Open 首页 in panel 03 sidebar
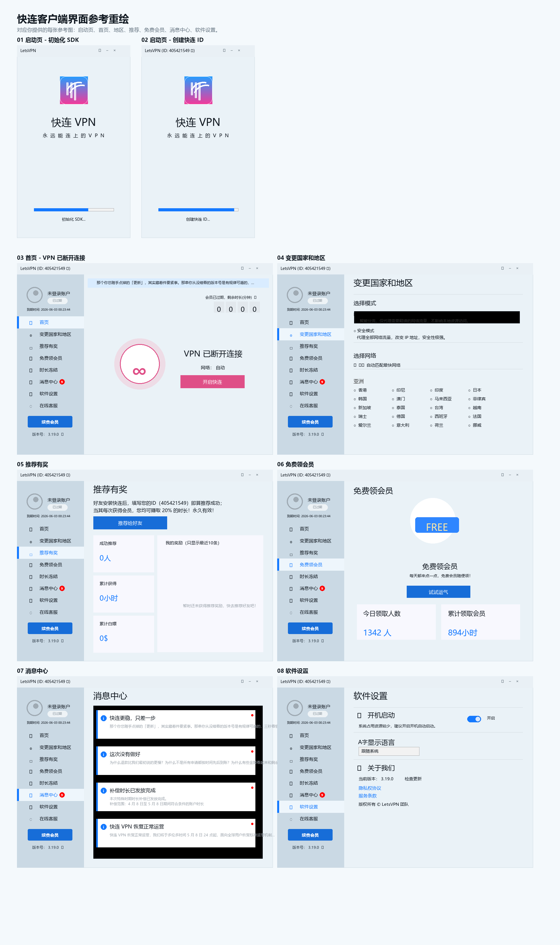This screenshot has width=560, height=945. [x=51, y=322]
